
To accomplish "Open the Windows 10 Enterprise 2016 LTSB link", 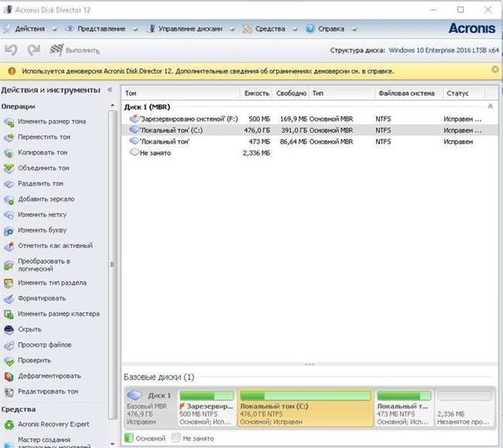I will (x=443, y=50).
